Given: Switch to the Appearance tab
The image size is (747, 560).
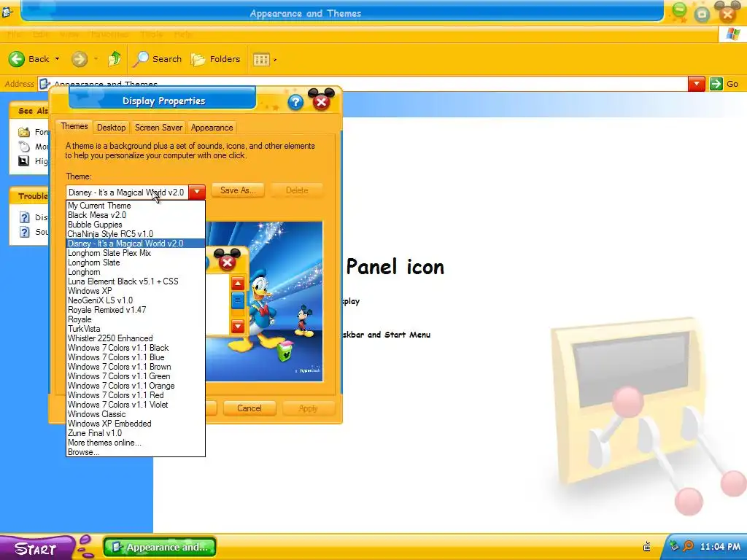Looking at the screenshot, I should click(x=212, y=128).
